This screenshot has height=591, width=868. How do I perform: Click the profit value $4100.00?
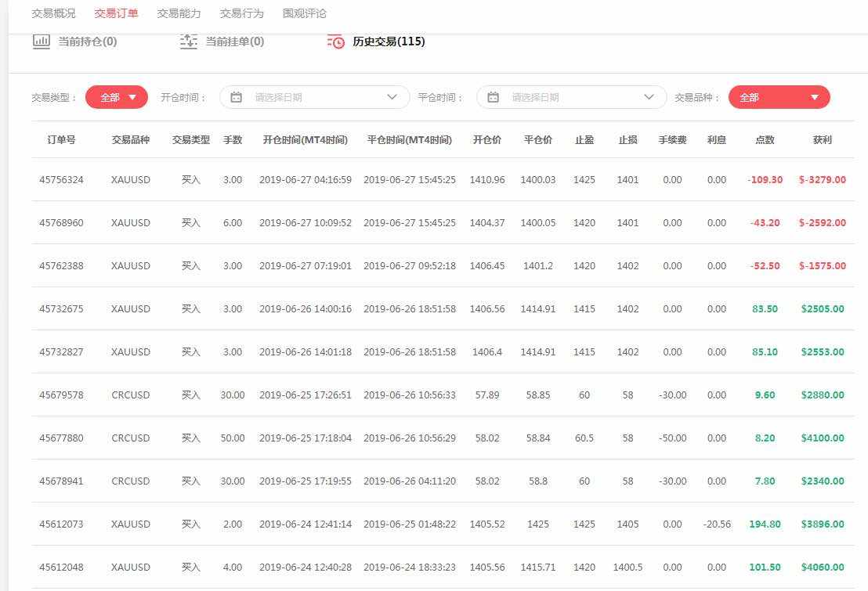823,438
